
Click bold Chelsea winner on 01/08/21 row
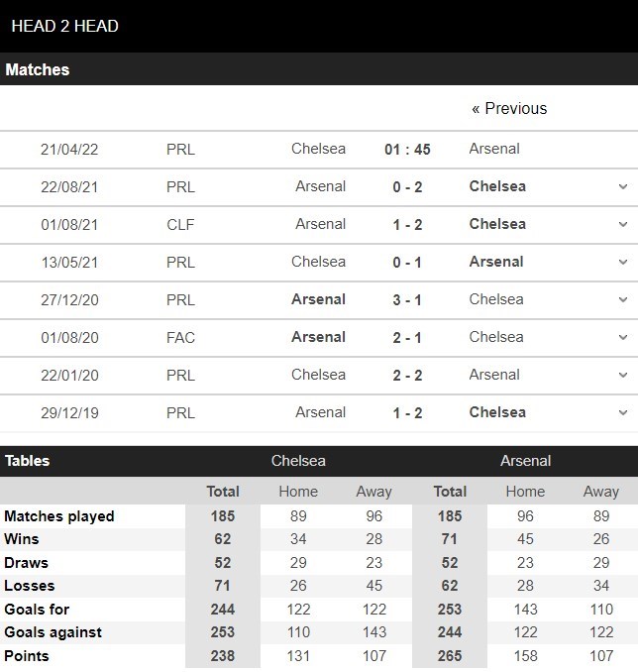click(x=497, y=224)
